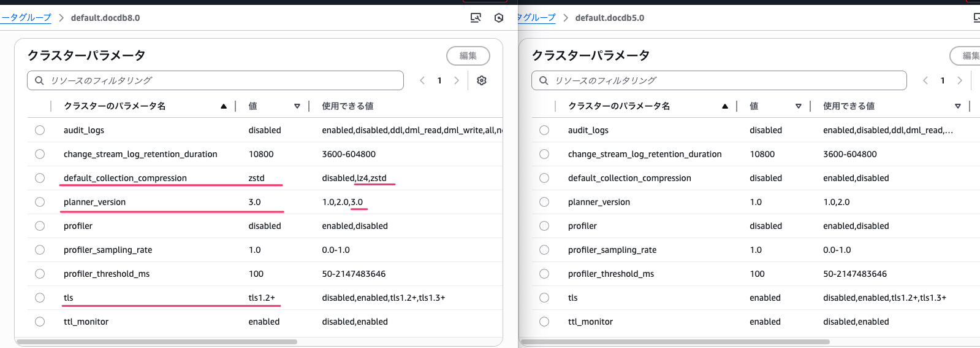Image resolution: width=980 pixels, height=348 pixels.
Task: Click horizontal scrollbar under docdb8.0 parameter table
Action: click(x=157, y=342)
